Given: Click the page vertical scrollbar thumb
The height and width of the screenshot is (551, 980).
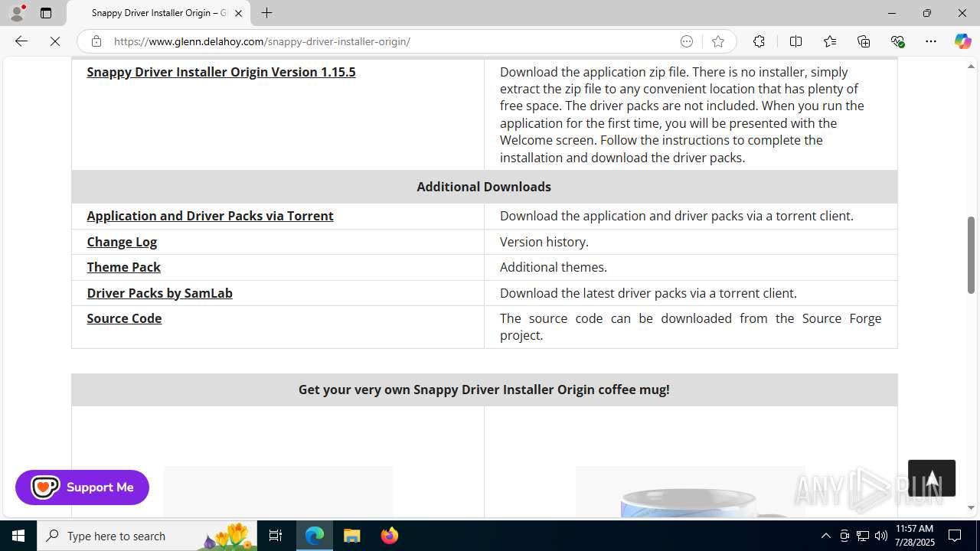Looking at the screenshot, I should (x=971, y=256).
